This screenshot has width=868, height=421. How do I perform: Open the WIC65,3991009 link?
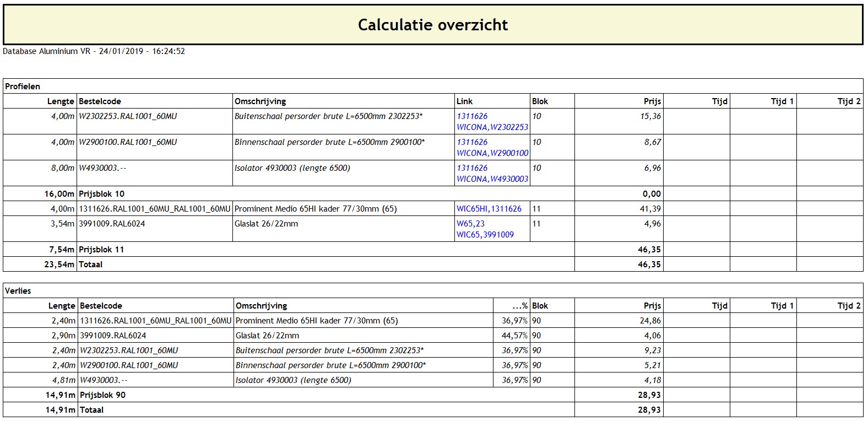point(485,235)
